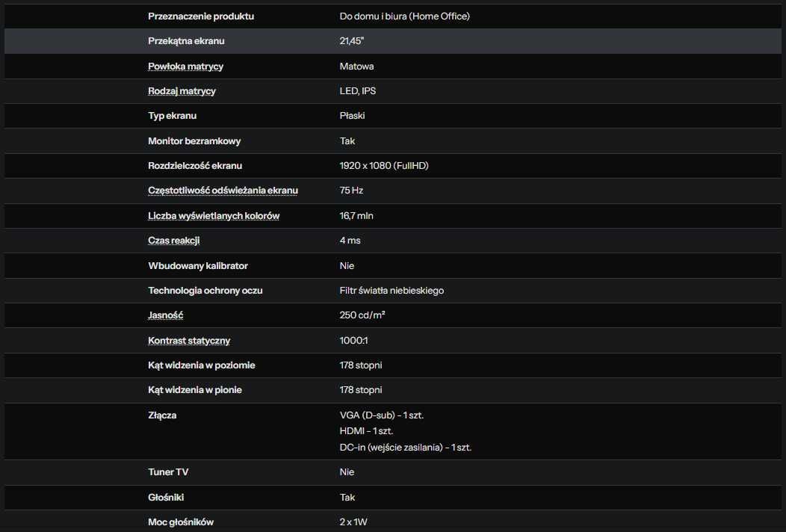This screenshot has height=532, width=786.
Task: Select the Filtr światła niebieskiego value
Action: pyautogui.click(x=392, y=291)
